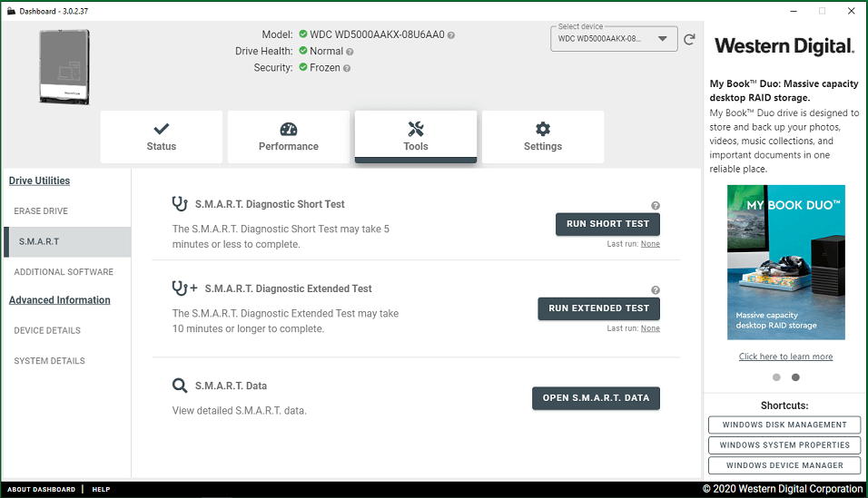Screen dimensions: 868x498
Task: Click the Drive Utilities heading
Action: click(x=39, y=181)
